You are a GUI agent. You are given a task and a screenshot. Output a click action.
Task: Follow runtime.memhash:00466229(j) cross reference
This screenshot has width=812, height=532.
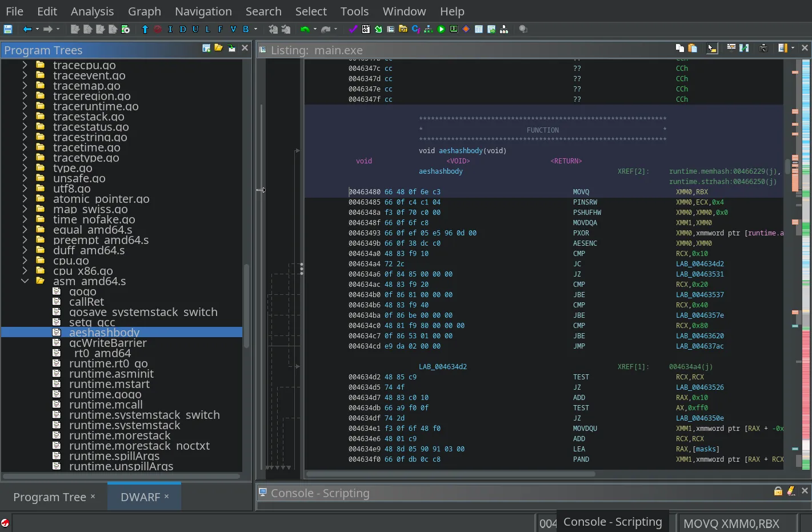(x=723, y=171)
